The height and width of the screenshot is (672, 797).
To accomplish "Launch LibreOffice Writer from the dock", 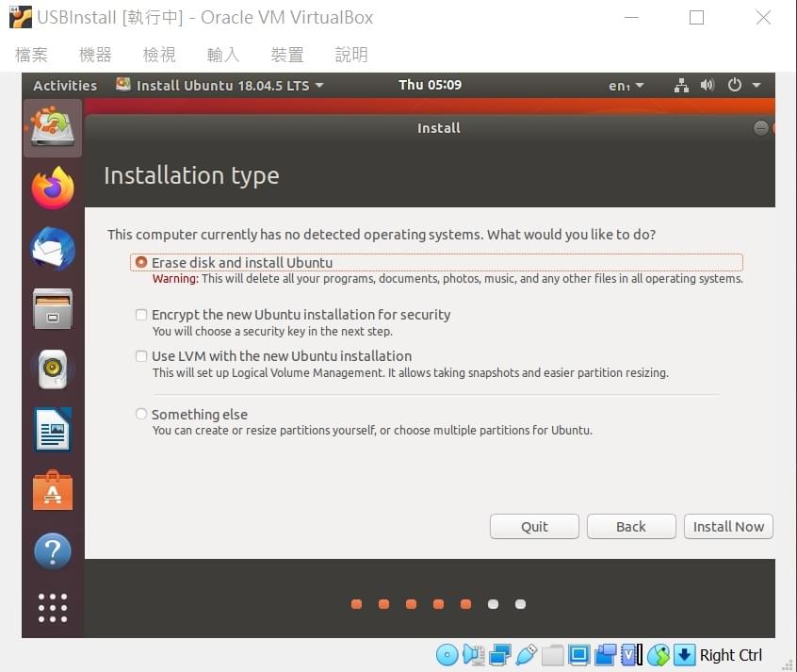I will (53, 430).
